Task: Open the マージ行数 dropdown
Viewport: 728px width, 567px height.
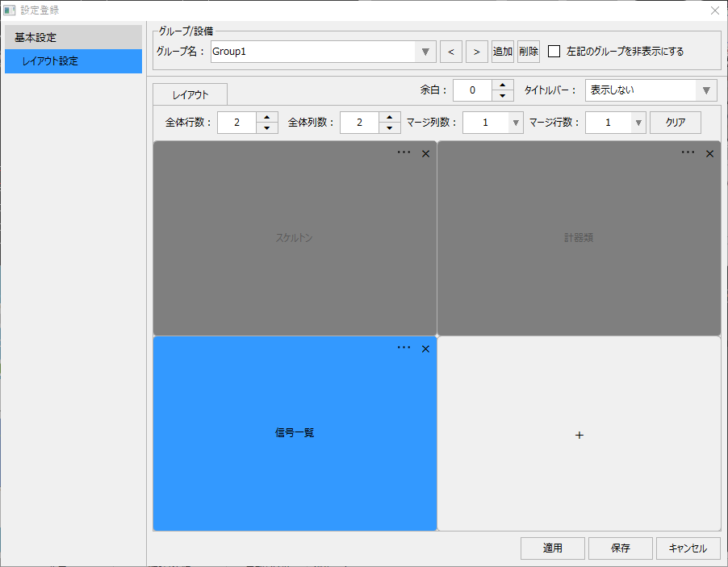Action: click(x=638, y=122)
